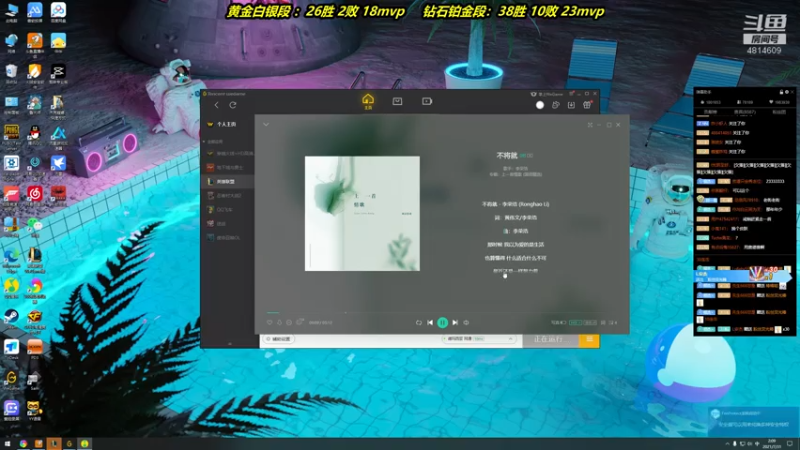Click the song progress bar
This screenshot has height=450, width=800.
tap(440, 313)
